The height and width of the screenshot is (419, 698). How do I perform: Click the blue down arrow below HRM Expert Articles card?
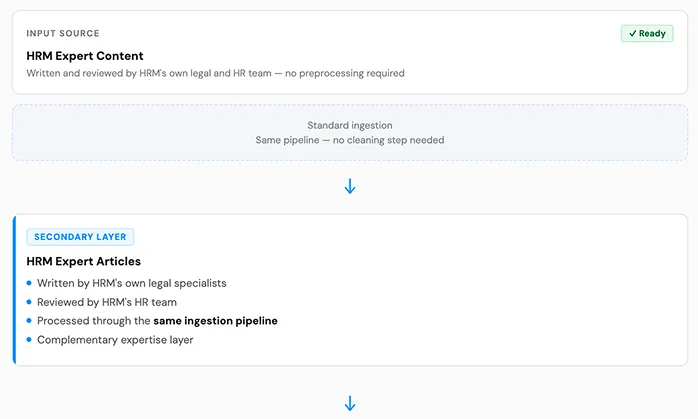click(x=350, y=403)
